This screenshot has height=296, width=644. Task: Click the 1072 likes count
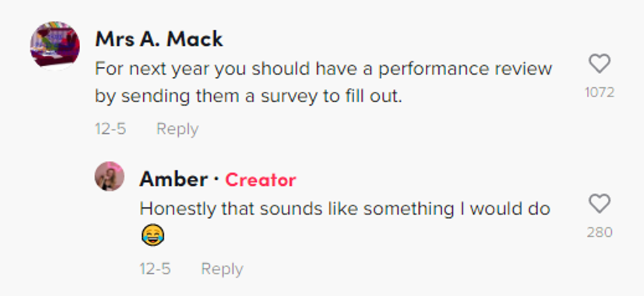click(599, 93)
